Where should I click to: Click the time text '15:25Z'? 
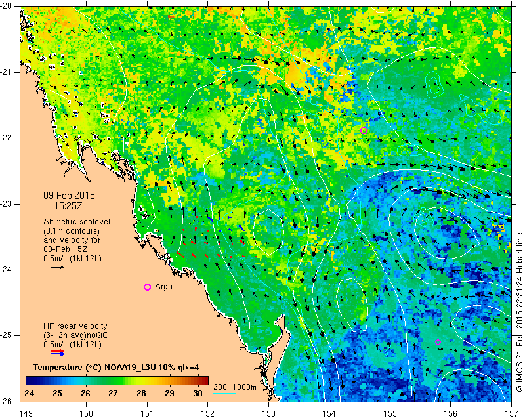[x=68, y=206]
